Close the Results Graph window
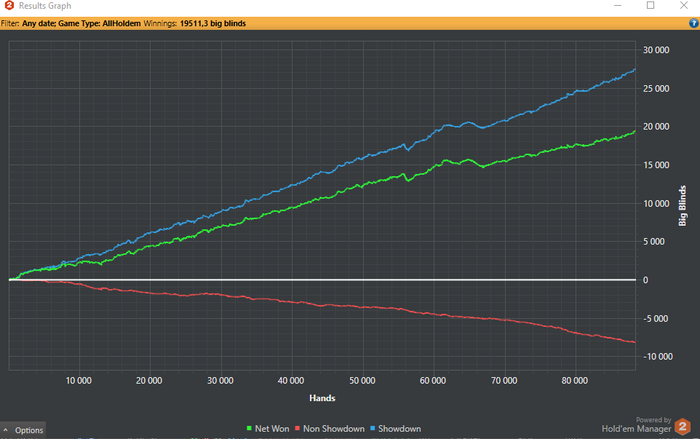Screen dimensions: 700x439 (x=684, y=5)
